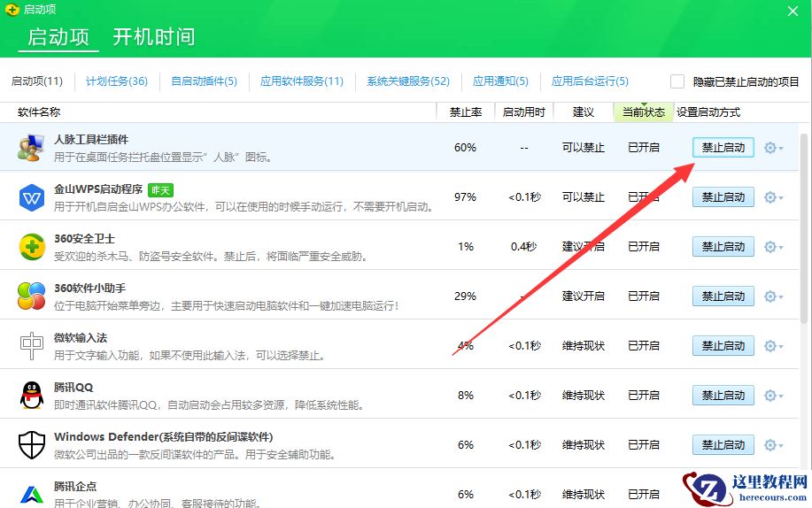Open gear settings for 360软件小助手
The image size is (812, 508).
(773, 296)
